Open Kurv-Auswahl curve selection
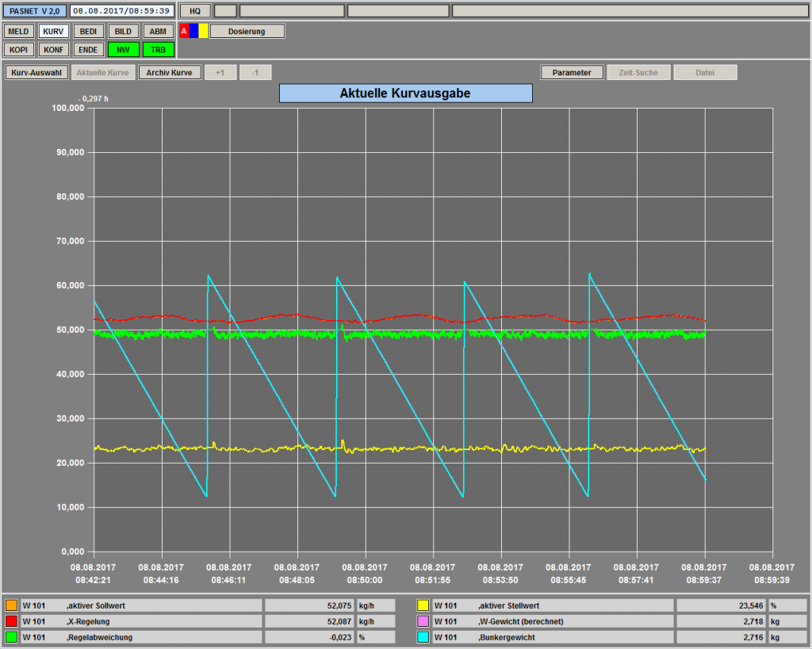 [36, 72]
